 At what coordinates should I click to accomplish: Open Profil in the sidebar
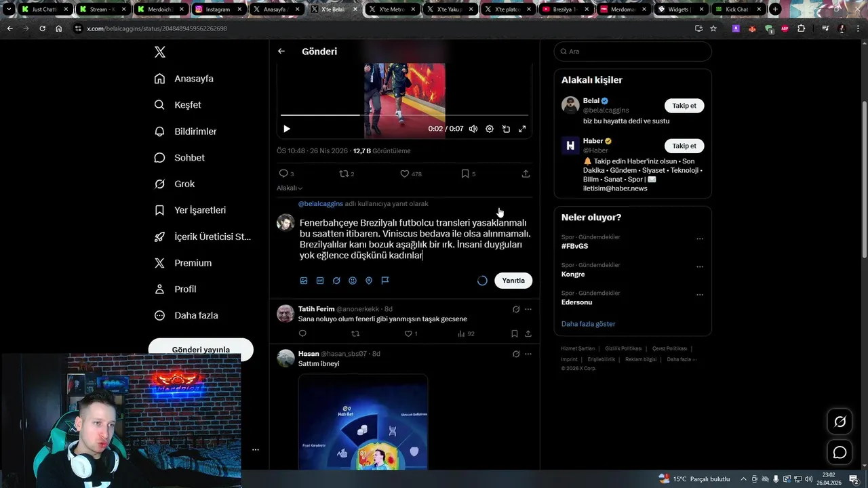click(175, 289)
